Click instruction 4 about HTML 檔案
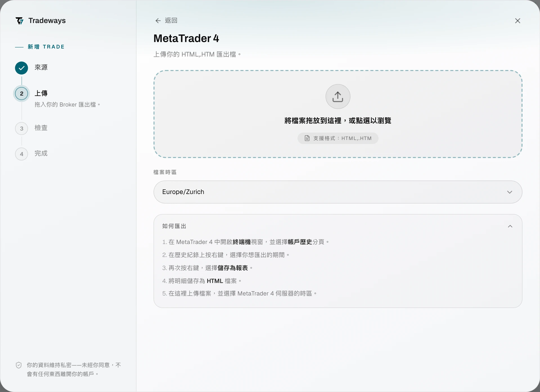Image resolution: width=540 pixels, height=392 pixels. [202, 281]
